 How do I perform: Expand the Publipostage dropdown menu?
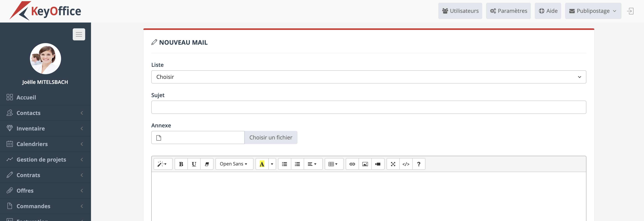(x=593, y=11)
